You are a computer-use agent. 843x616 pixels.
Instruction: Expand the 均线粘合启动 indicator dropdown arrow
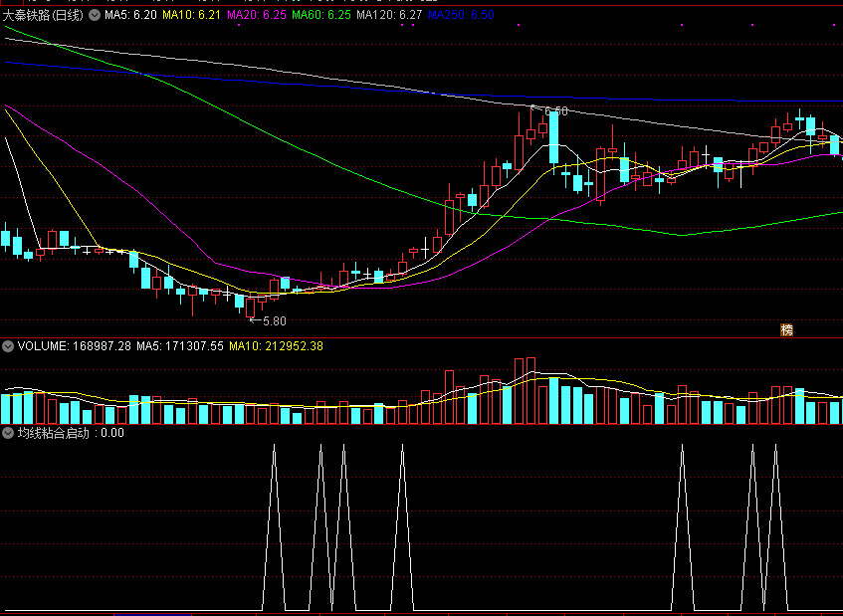pyautogui.click(x=8, y=433)
